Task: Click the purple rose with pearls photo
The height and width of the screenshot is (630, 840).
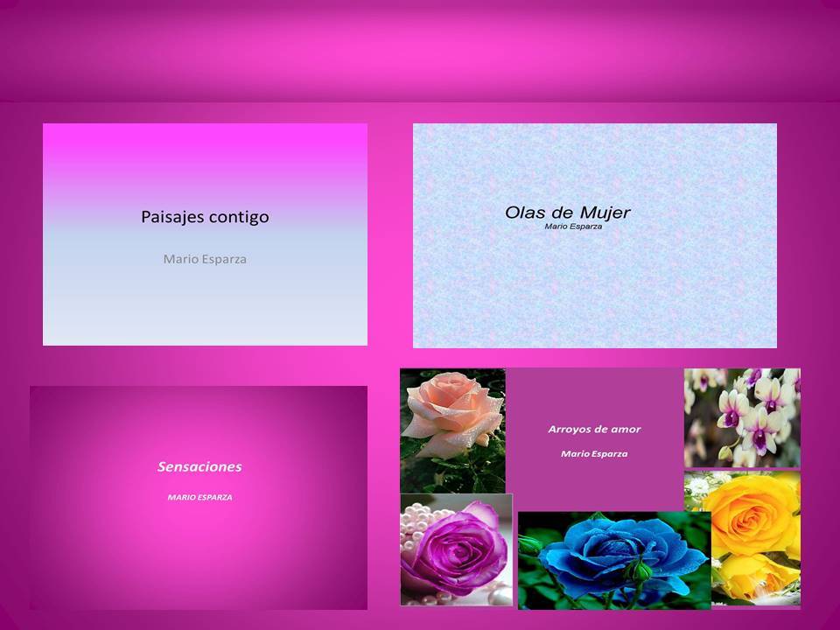Action: (x=457, y=549)
